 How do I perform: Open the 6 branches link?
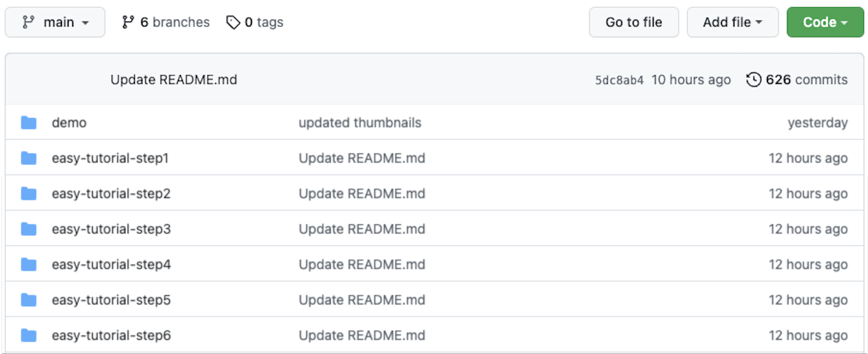click(x=175, y=22)
